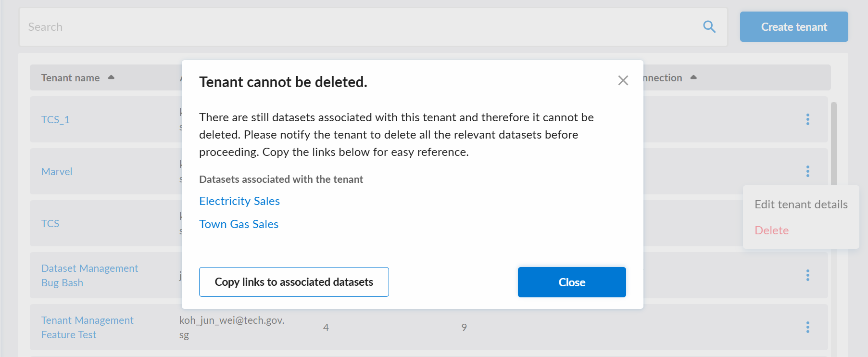Sort by Tenant name column arrow
Screen dimensions: 868x357
point(111,77)
